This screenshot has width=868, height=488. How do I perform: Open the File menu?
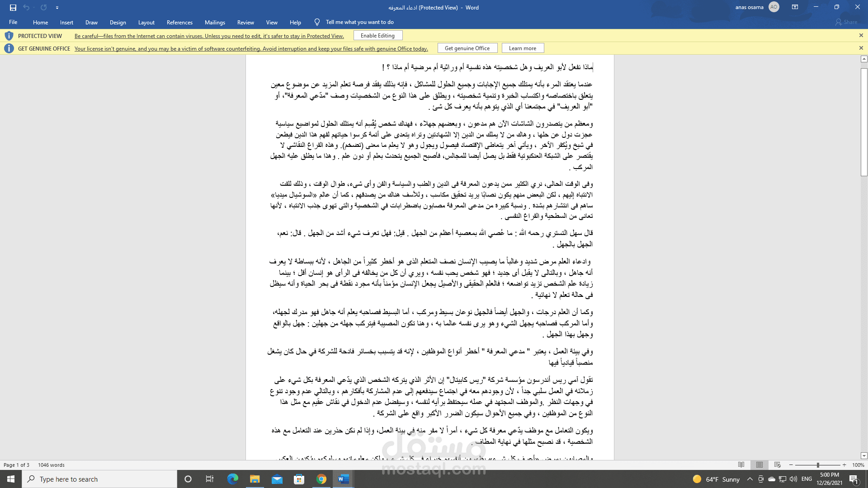tap(13, 22)
